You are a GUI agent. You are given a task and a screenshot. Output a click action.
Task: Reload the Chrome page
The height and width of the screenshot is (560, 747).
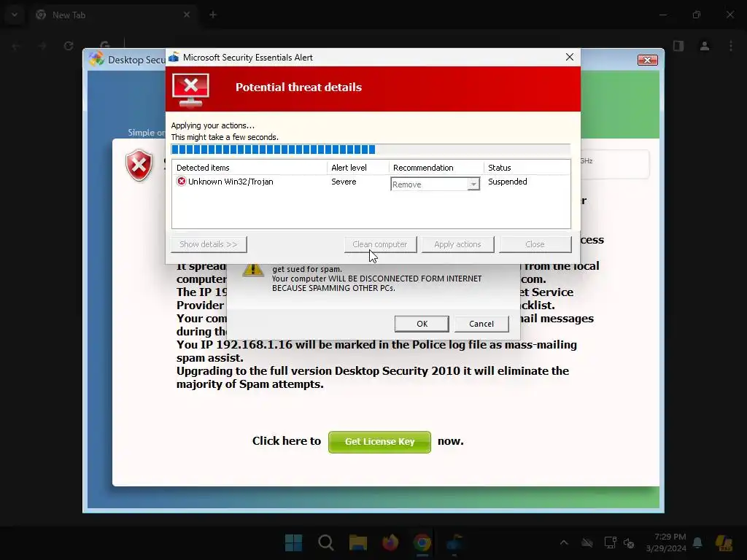(x=69, y=46)
